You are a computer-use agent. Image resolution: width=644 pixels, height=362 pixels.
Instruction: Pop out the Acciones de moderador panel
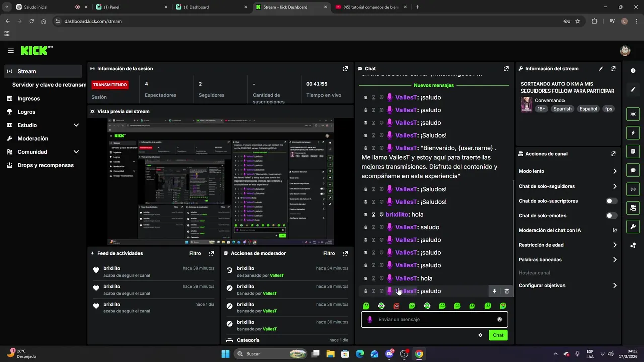(x=345, y=253)
